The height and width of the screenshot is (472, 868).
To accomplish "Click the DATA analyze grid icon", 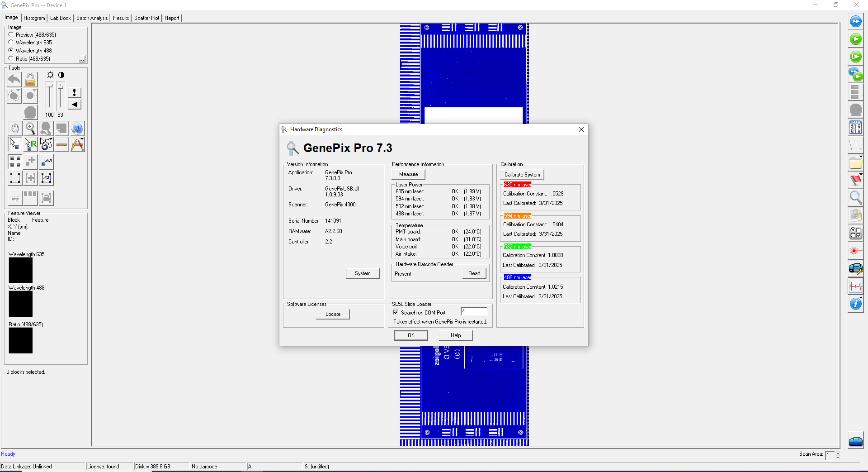I will pyautogui.click(x=855, y=128).
